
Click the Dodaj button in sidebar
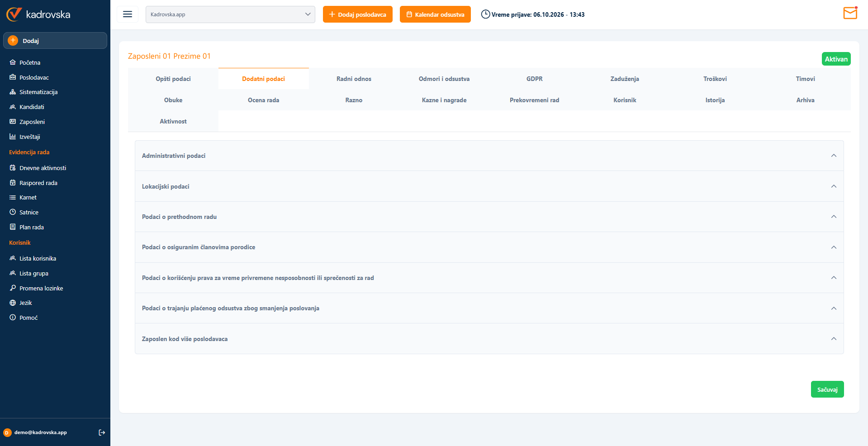click(55, 41)
